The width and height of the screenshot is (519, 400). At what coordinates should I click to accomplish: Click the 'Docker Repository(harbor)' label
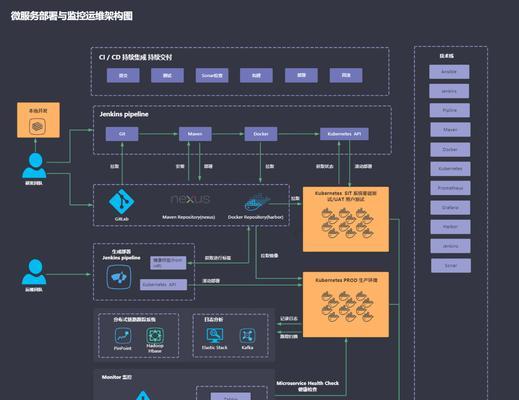tap(256, 217)
